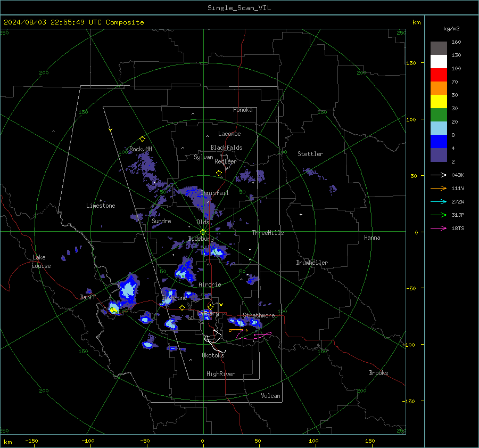
Task: Click the Ponoka city label
Action: (243, 110)
